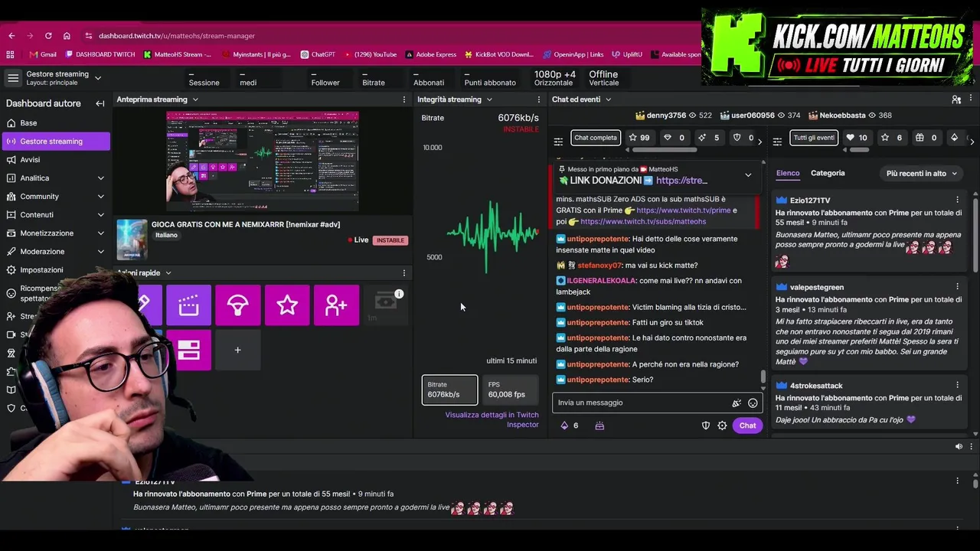
Task: Open Visualizza dettagli in Twitch Inspector link
Action: [492, 419]
